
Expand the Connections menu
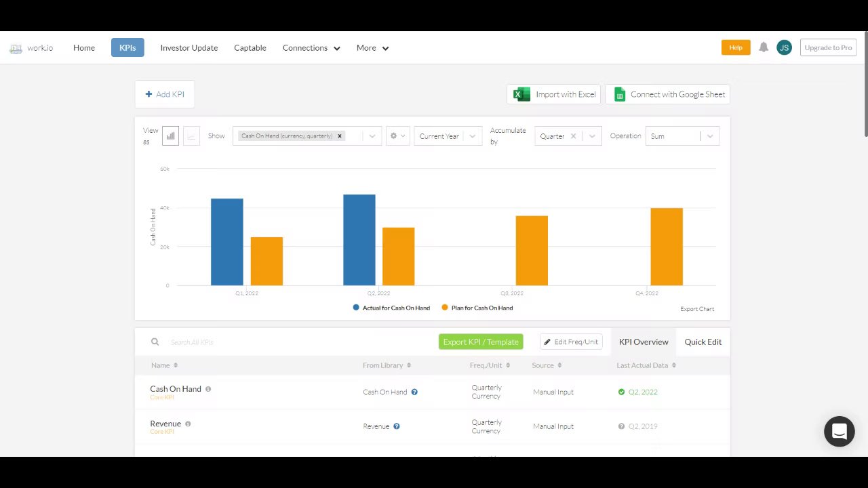(x=311, y=47)
